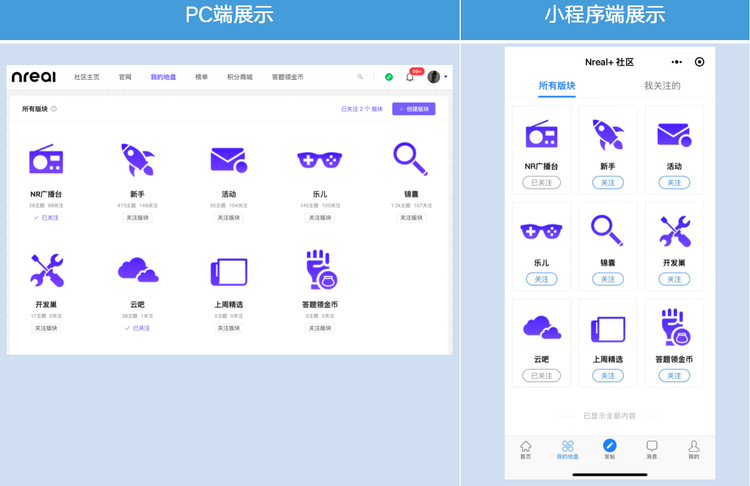
Task: Open 答题领金币 icon in mini program
Action: 676,327
